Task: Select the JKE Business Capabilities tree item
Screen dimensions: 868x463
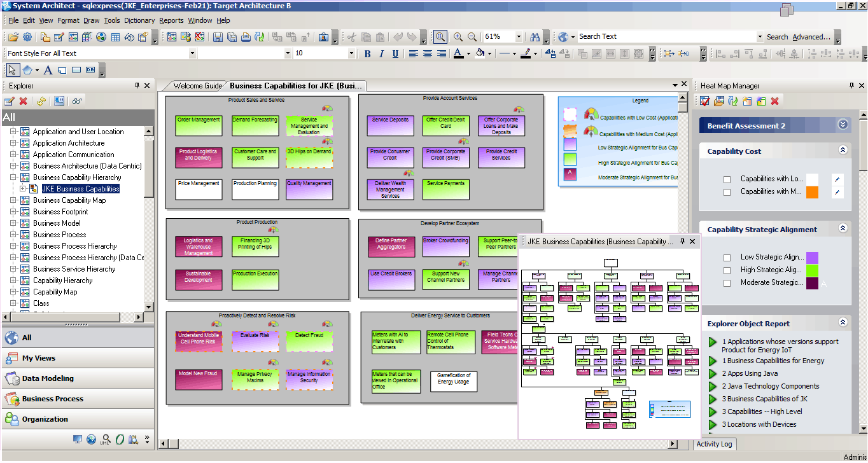Action: point(81,189)
